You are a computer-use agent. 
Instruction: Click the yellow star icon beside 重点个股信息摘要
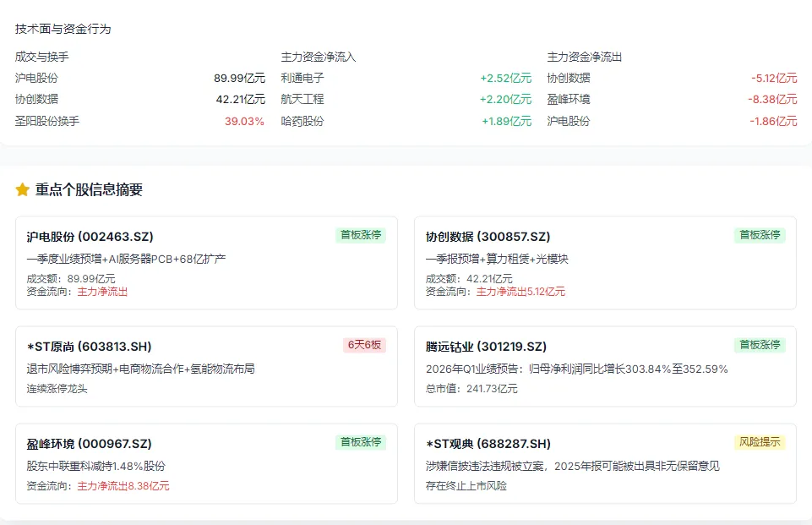[23, 189]
